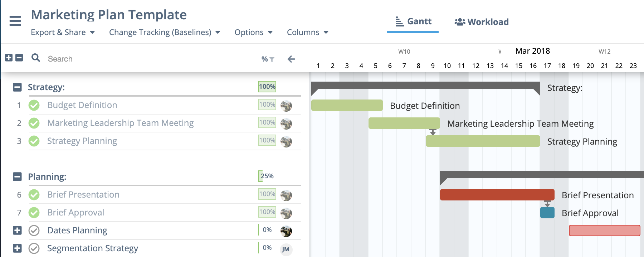Open assignee avatar for Budget Definition
Screen dimensions: 644x257
click(x=286, y=106)
